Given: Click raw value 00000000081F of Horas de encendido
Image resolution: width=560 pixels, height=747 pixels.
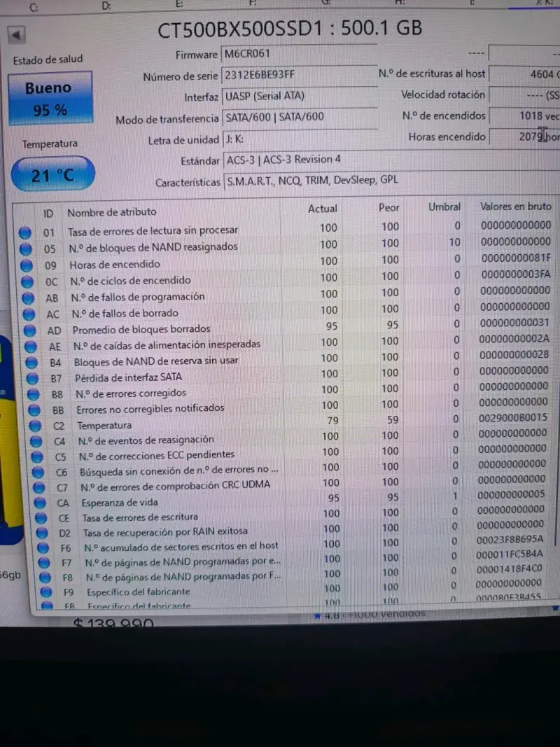Looking at the screenshot, I should [x=516, y=258].
